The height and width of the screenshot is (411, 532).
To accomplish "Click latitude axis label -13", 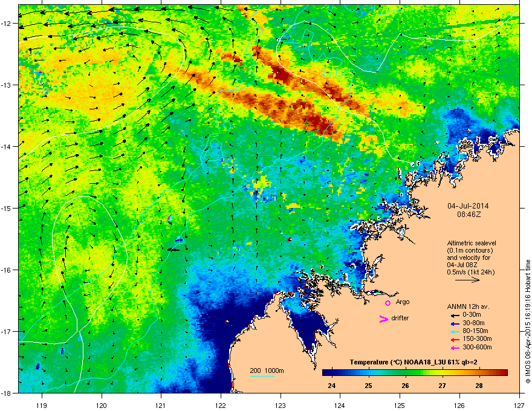I will click(6, 85).
